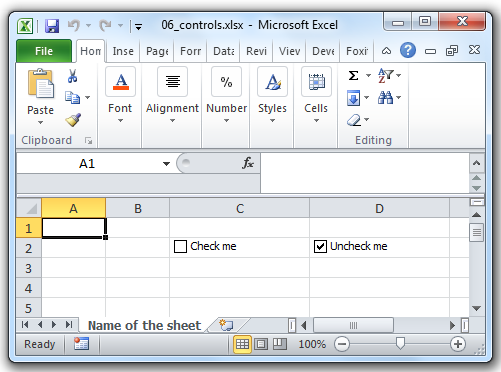The height and width of the screenshot is (372, 501).
Task: Open the Clear dropdown arrow
Action: point(367,120)
